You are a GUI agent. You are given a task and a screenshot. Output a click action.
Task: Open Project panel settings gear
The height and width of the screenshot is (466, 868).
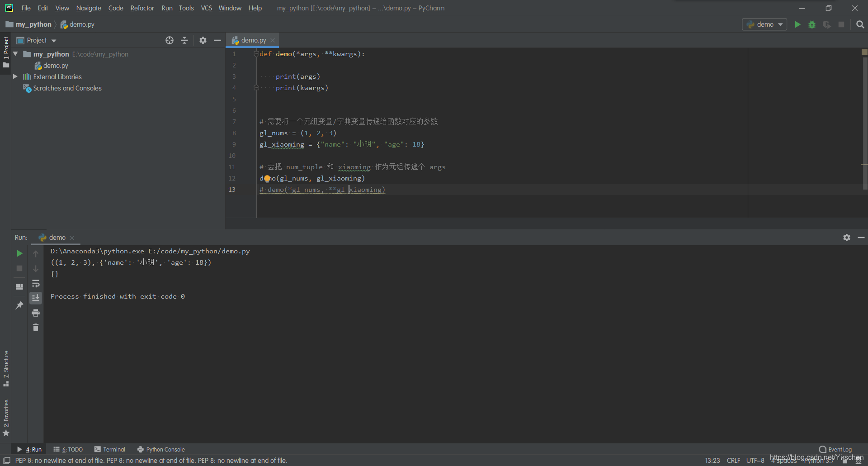tap(203, 40)
